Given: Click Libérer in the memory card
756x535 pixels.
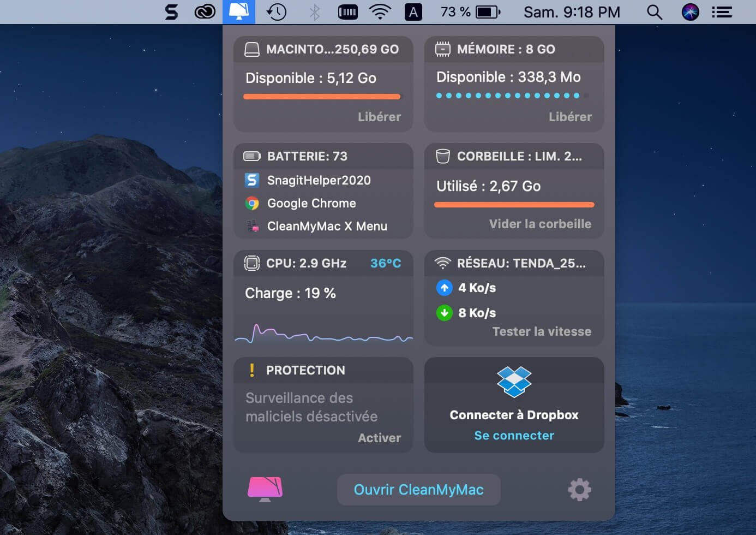Looking at the screenshot, I should [x=570, y=117].
